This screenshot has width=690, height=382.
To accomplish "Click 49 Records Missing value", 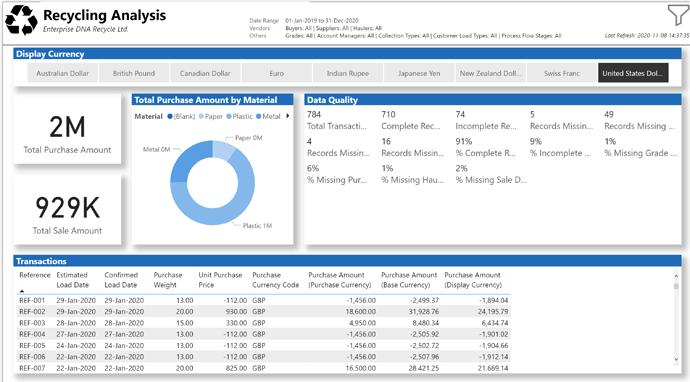I will point(609,114).
